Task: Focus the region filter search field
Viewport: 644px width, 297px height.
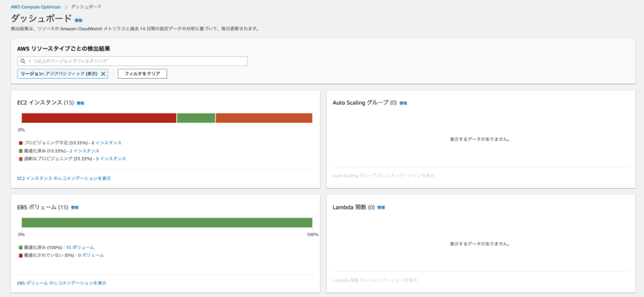Action: pyautogui.click(x=132, y=61)
